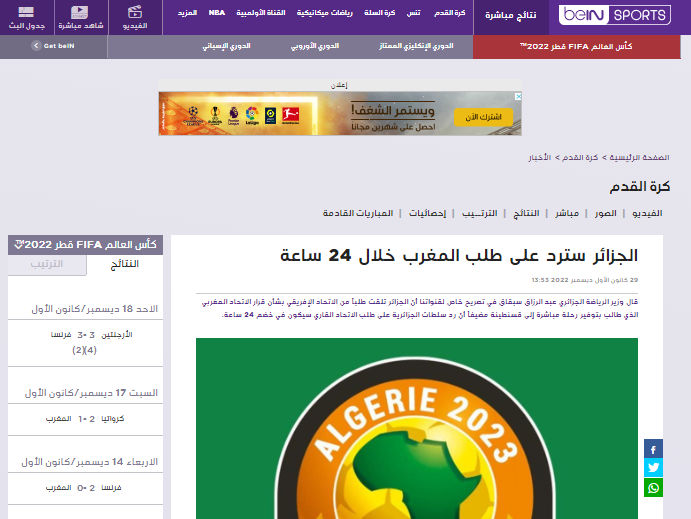The height and width of the screenshot is (519, 691).
Task: Share the article via WhatsApp
Action: [x=653, y=488]
